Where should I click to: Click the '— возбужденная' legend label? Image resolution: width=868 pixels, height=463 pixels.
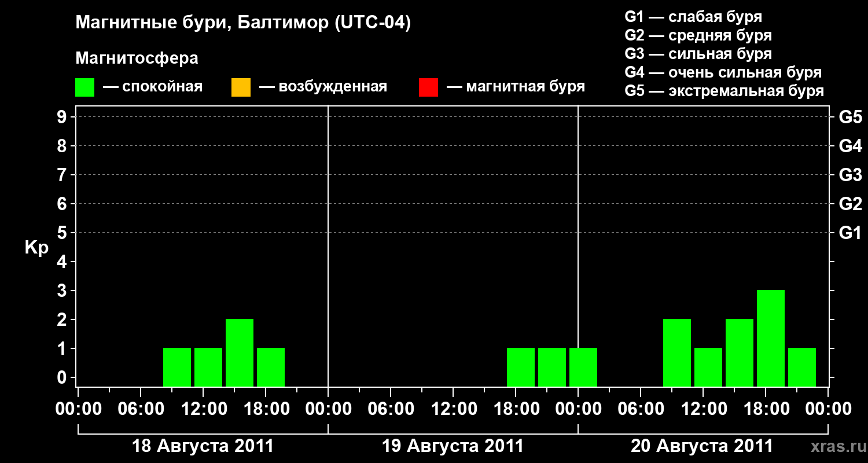point(323,87)
